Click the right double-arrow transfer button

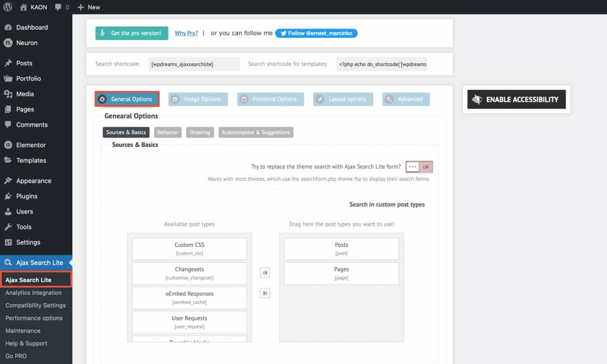(x=265, y=293)
